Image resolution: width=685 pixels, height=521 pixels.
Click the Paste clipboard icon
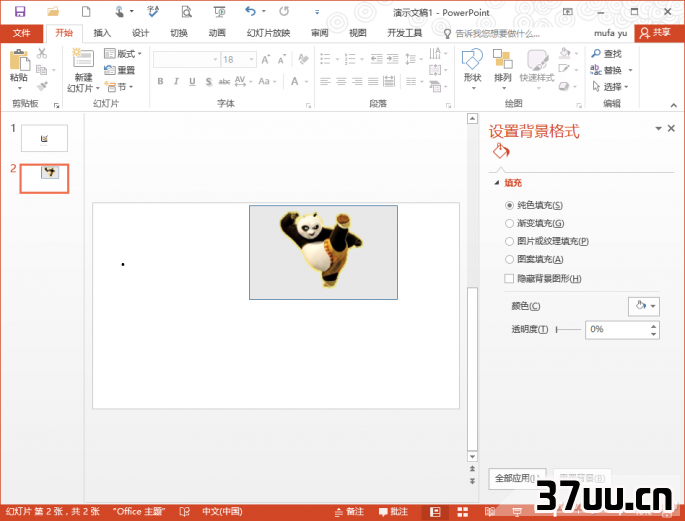coord(19,60)
